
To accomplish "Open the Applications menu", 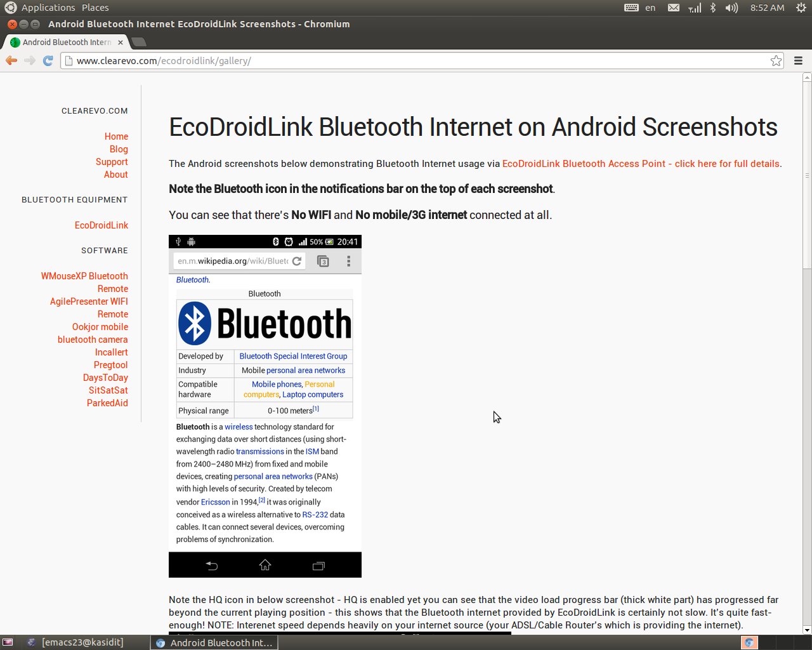I will 48,8.
